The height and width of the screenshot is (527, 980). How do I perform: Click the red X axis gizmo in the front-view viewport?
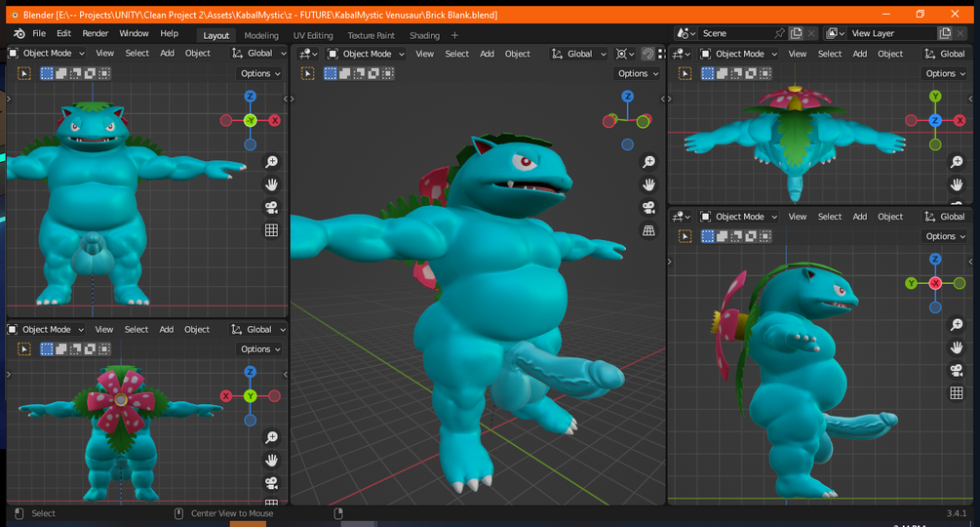pyautogui.click(x=274, y=121)
